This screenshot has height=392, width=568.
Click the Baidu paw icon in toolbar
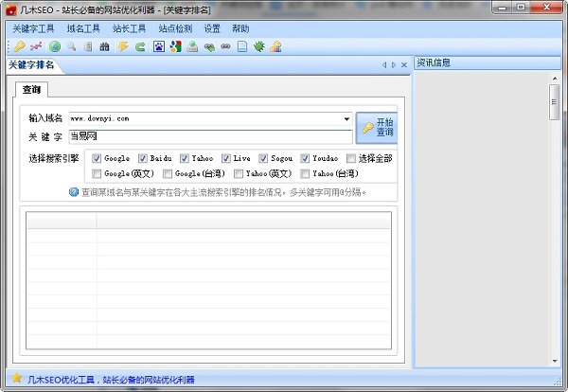point(158,45)
